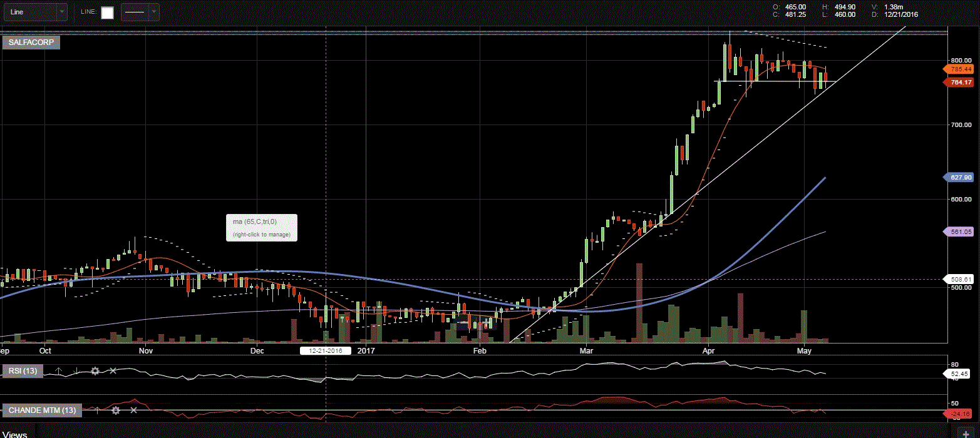
Task: Click the Apr date axis label
Action: click(x=709, y=352)
